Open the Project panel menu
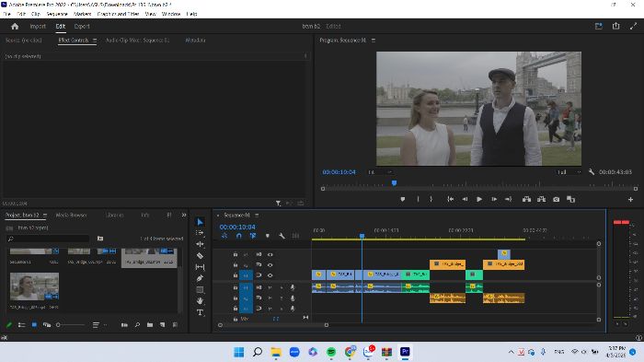Image resolution: width=644 pixels, height=362 pixels. point(45,216)
